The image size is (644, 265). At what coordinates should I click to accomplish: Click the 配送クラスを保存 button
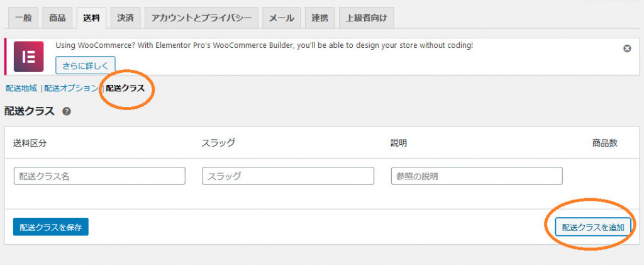pyautogui.click(x=50, y=227)
